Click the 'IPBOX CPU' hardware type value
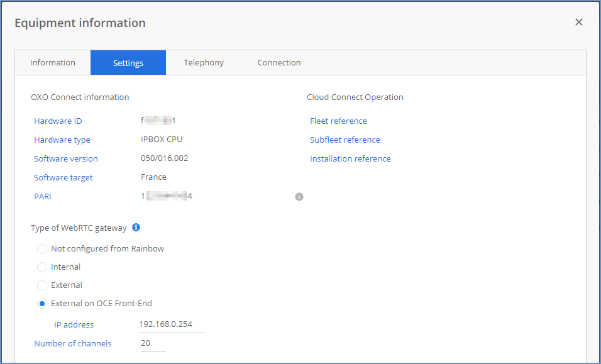The image size is (601, 364). [162, 139]
